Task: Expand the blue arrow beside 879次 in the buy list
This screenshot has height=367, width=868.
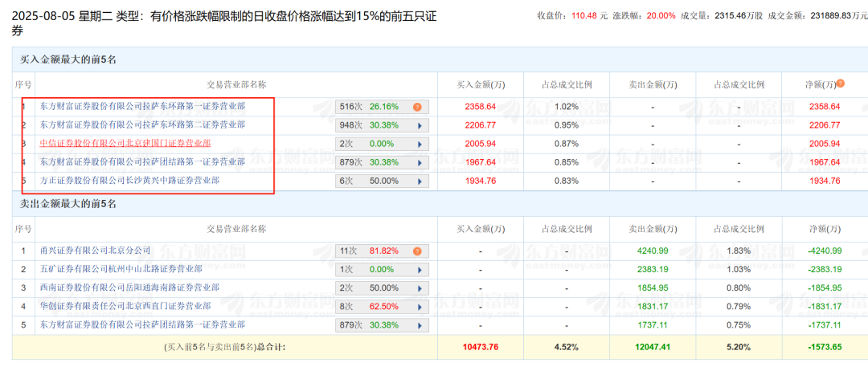Action: (x=420, y=163)
